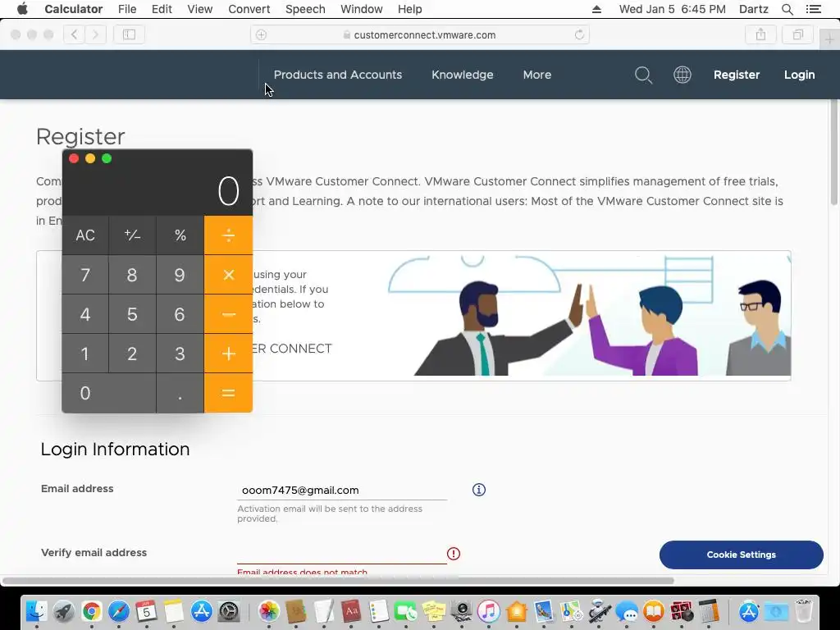Open Safari from the Dock
This screenshot has height=630, width=840.
pyautogui.click(x=119, y=611)
